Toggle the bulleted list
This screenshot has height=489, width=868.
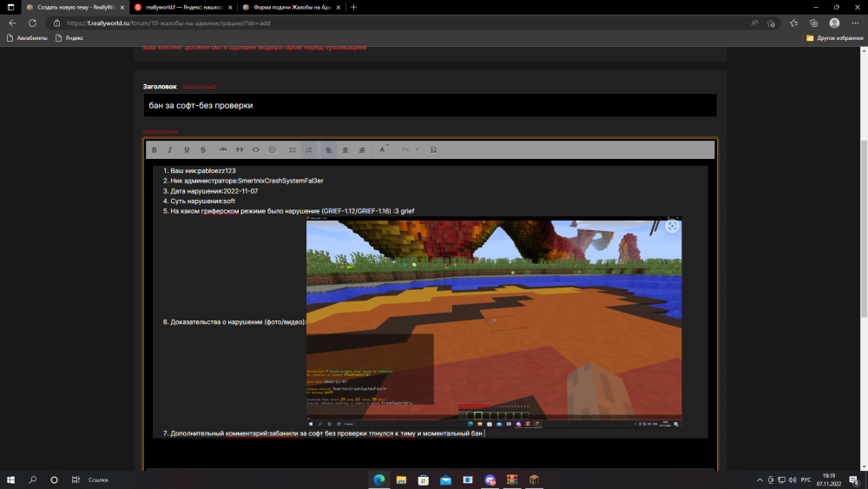(x=293, y=149)
